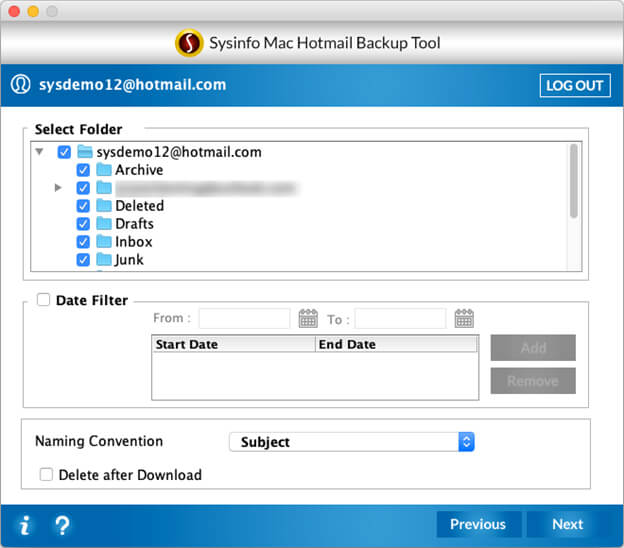Screen dimensions: 624x548
Task: Select the Junk folder row label
Action: click(x=129, y=260)
